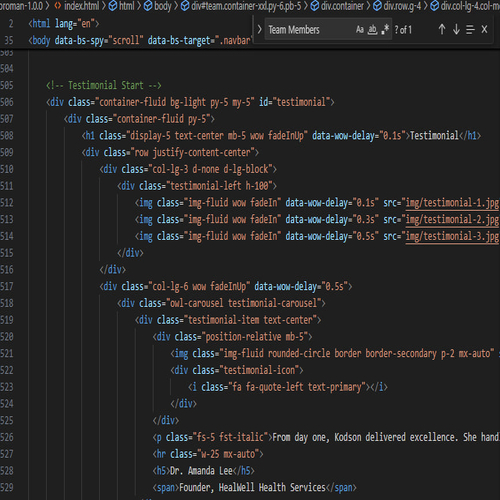Toggle Match Case in find widget
Screen dimensions: 500x500
[360, 30]
